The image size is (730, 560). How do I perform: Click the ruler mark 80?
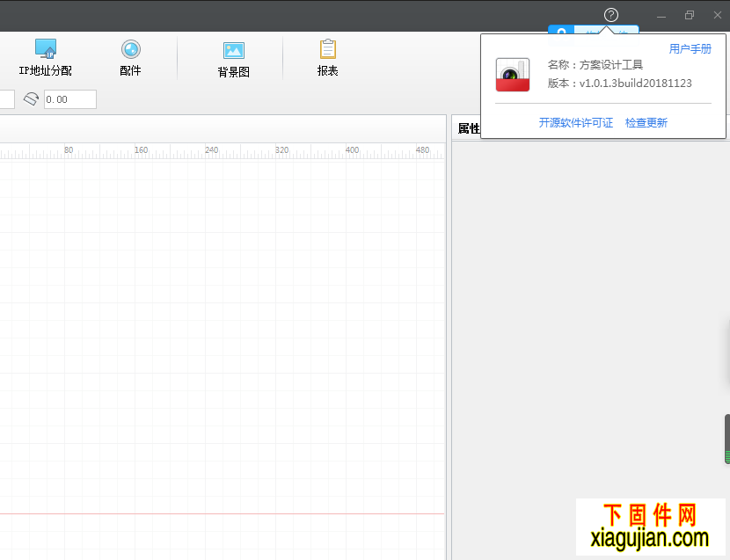pyautogui.click(x=69, y=150)
